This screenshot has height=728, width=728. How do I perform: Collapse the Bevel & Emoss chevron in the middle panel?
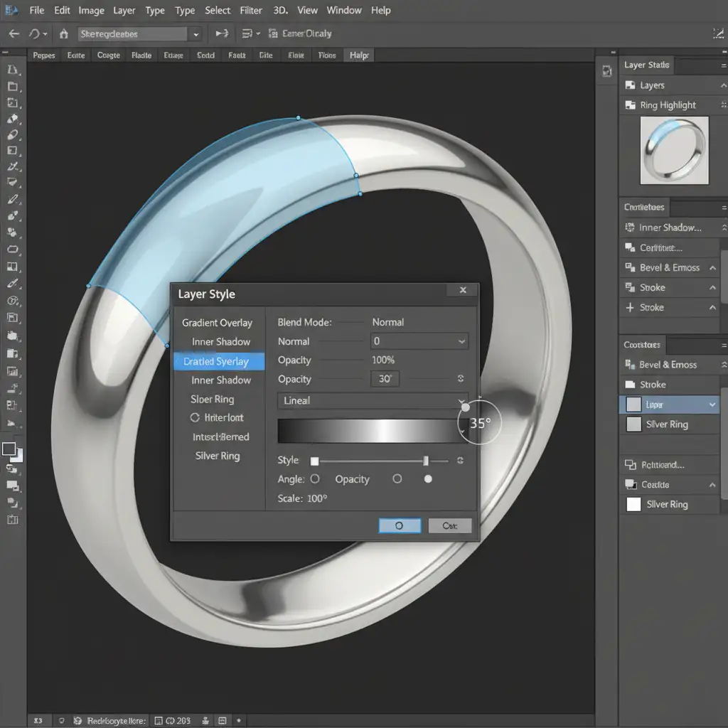pos(712,267)
